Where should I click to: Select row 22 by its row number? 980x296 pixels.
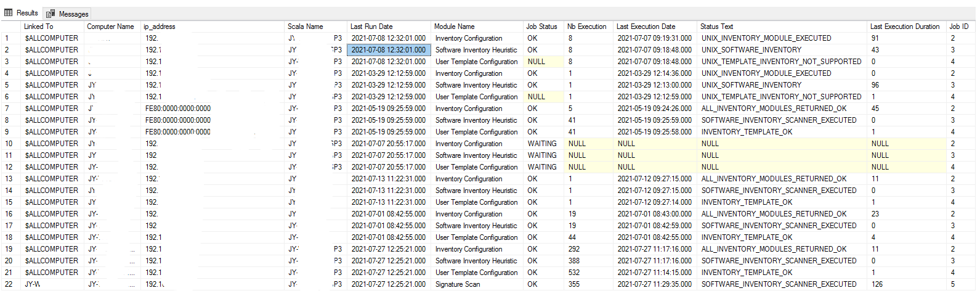[x=9, y=284]
